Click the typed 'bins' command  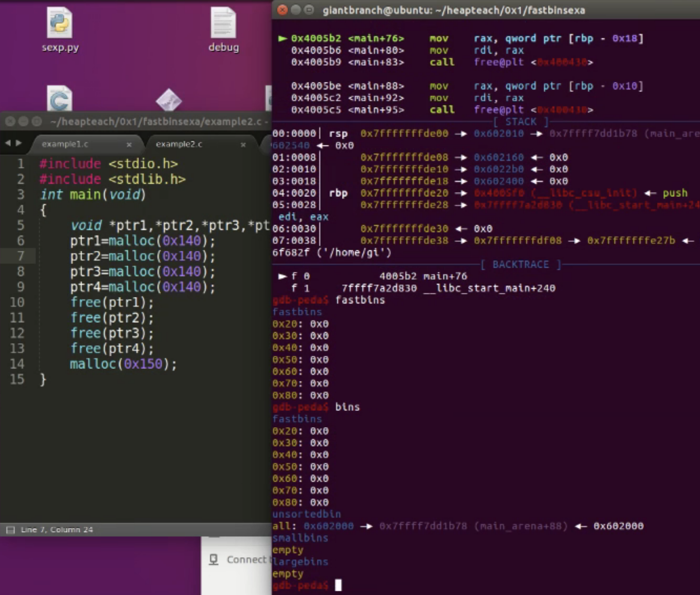[x=347, y=407]
